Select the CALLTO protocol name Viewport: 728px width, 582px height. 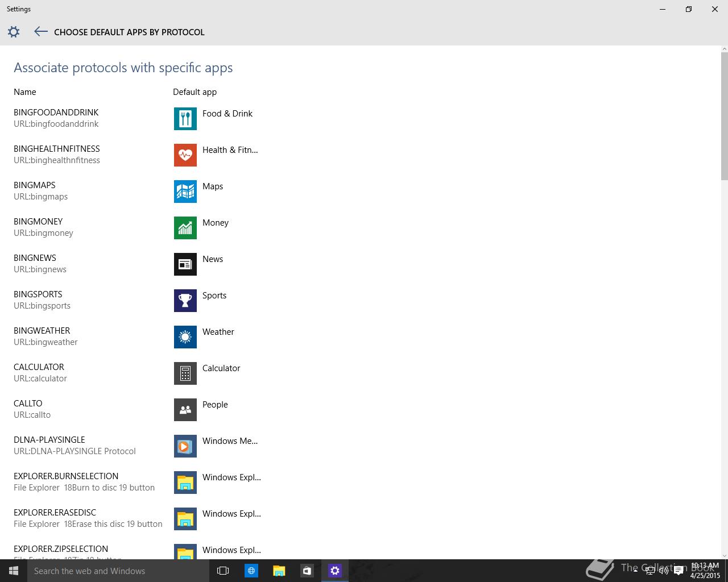(28, 404)
